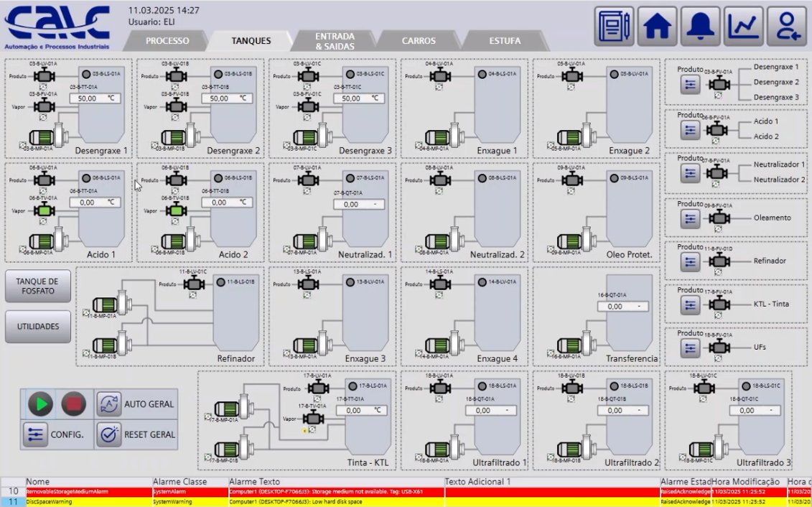Screen dimensions: 812x507
Task: Open the TANQUE DE FOSFATO screen
Action: pyautogui.click(x=38, y=287)
